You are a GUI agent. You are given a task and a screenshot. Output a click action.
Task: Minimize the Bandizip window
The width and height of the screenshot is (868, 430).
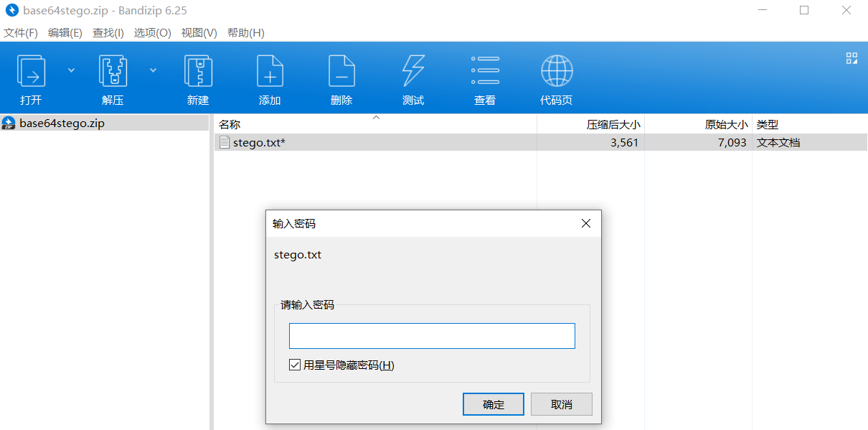click(x=762, y=11)
